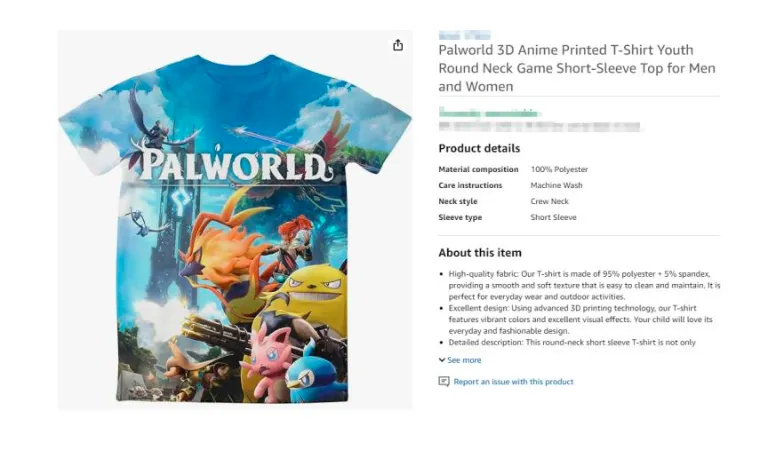Click the Crew Neck value

[549, 201]
